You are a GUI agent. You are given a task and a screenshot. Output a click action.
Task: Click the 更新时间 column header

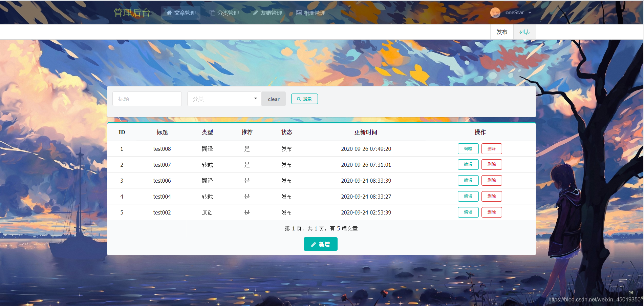click(366, 132)
